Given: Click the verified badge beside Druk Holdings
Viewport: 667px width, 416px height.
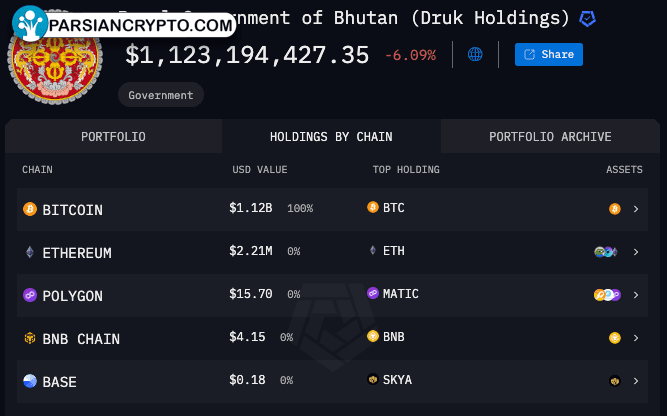Looking at the screenshot, I should tap(589, 18).
